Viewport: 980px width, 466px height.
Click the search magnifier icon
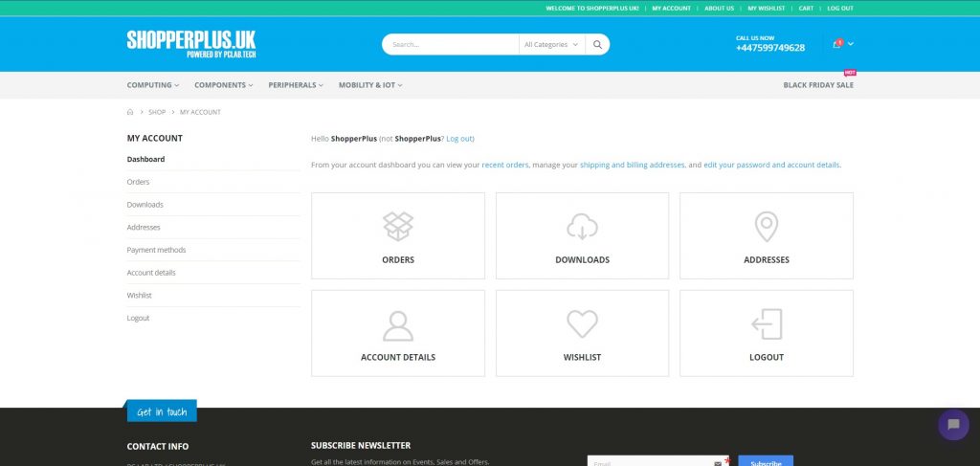click(597, 44)
